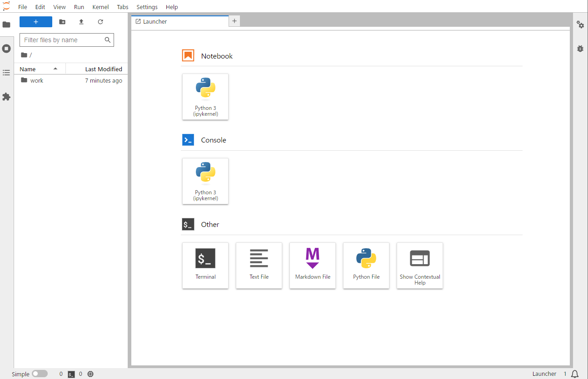The width and height of the screenshot is (588, 379).
Task: Open the Running Terminals and Kernels sidebar
Action: point(6,49)
